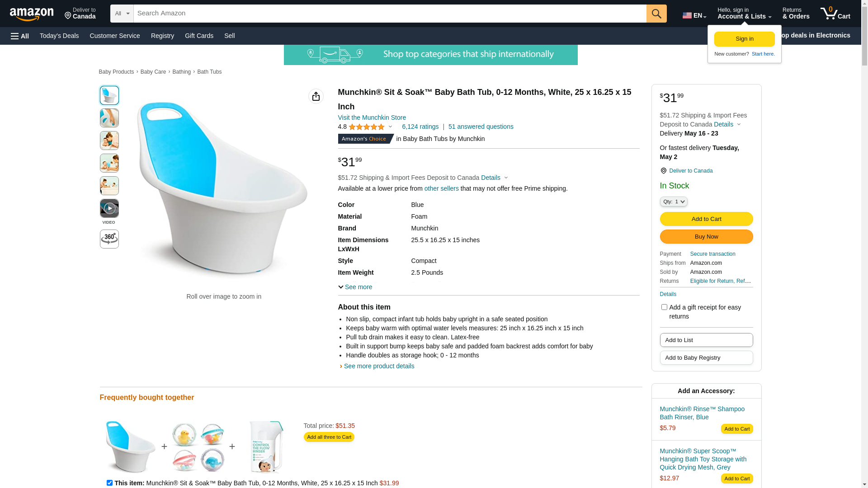This screenshot has height=488, width=868.
Task: Uncheck This item in frequently bought together
Action: click(109, 483)
